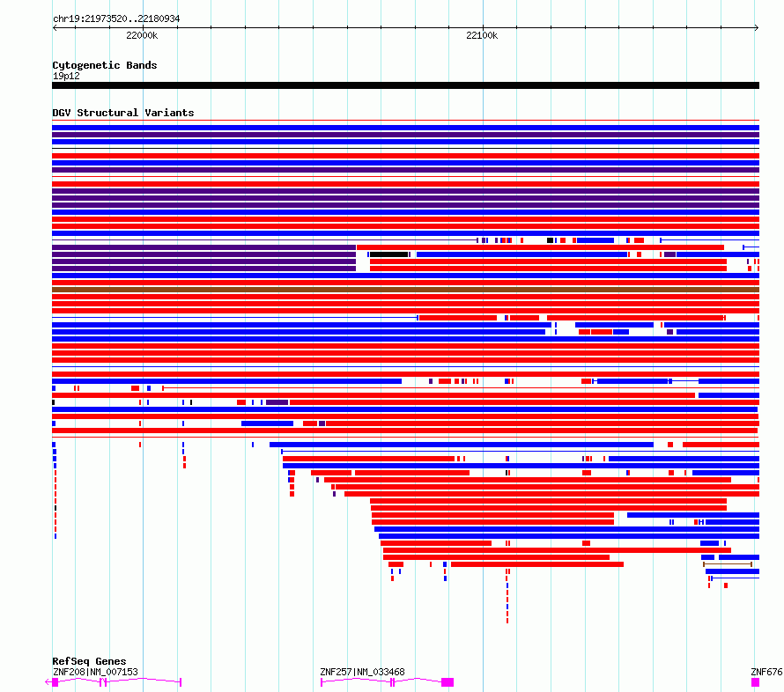Select the black 19p12 cytogenetic band bar
784x692 pixels.
click(405, 85)
